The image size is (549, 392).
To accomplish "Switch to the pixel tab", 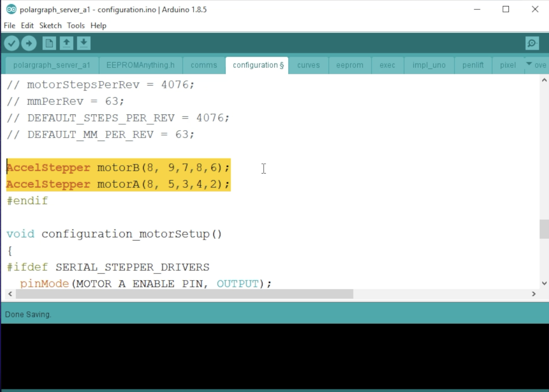I will pyautogui.click(x=508, y=65).
